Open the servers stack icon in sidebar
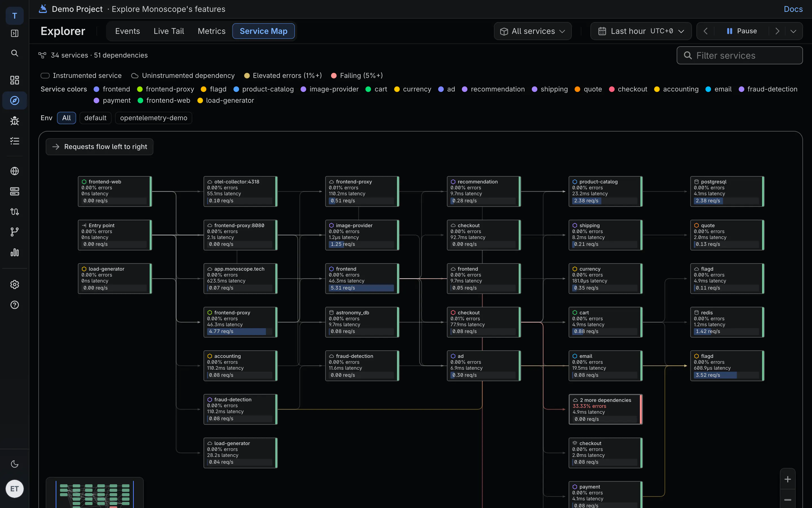This screenshot has width=812, height=508. [x=14, y=192]
